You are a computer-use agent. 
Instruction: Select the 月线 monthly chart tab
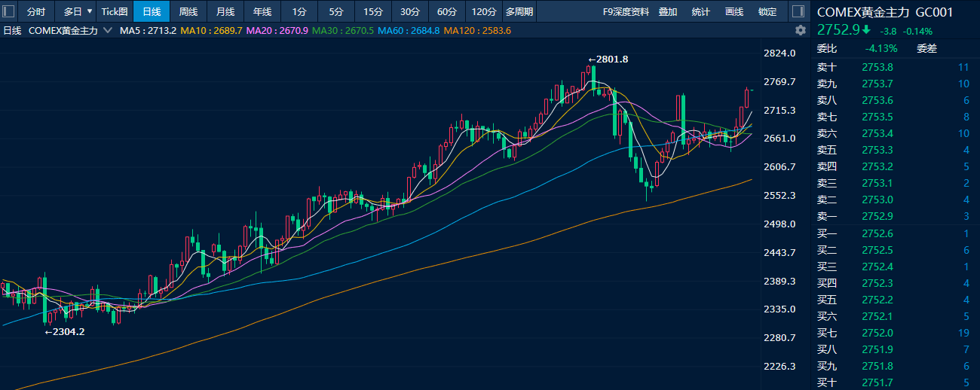(225, 11)
